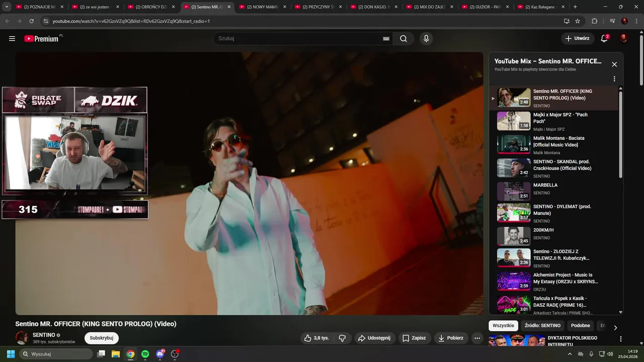Screen dimensions: 644x362
Task: Open the YouTube hamburger guide menu
Action: [12, 39]
